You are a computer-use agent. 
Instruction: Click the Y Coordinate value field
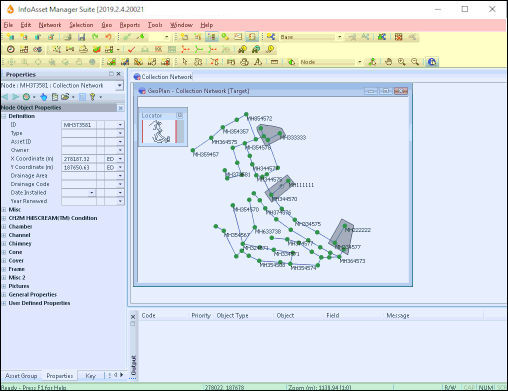79,167
